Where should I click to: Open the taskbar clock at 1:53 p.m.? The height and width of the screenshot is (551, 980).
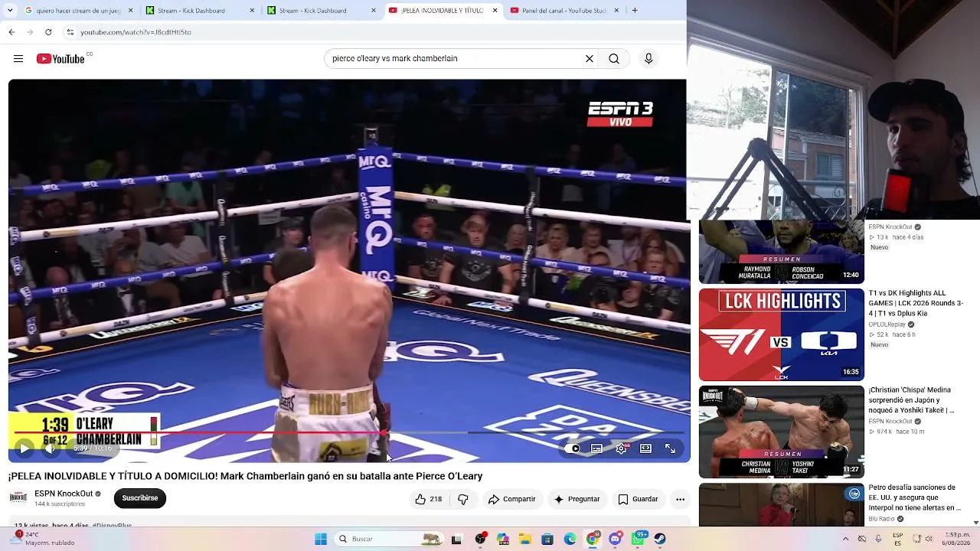[x=956, y=539]
